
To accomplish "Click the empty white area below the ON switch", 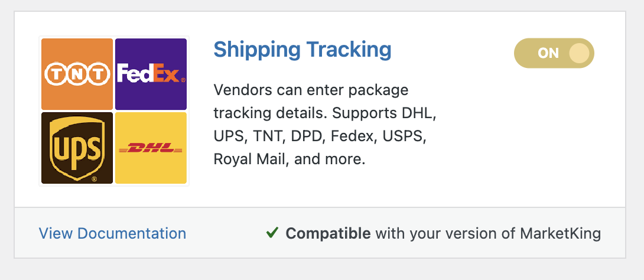I will (x=554, y=135).
